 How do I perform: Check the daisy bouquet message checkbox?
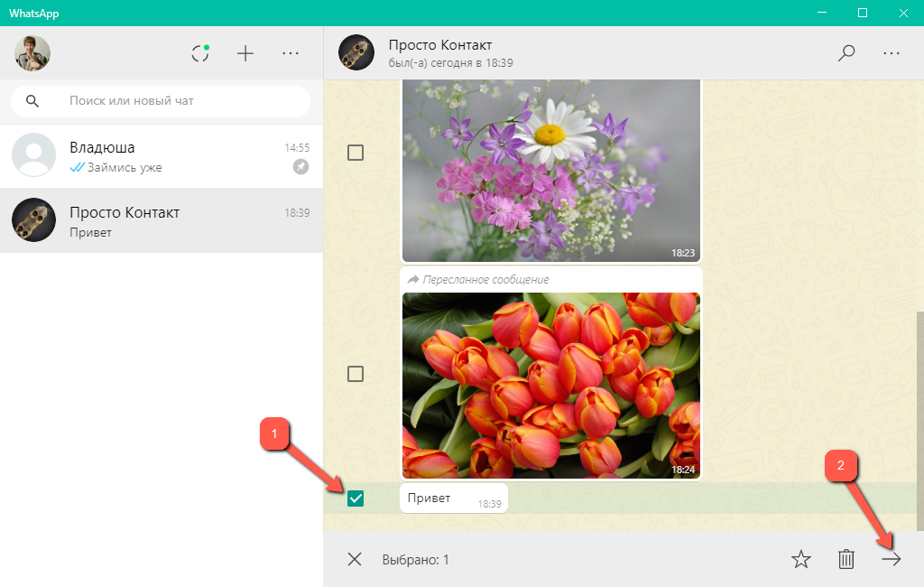coord(356,153)
